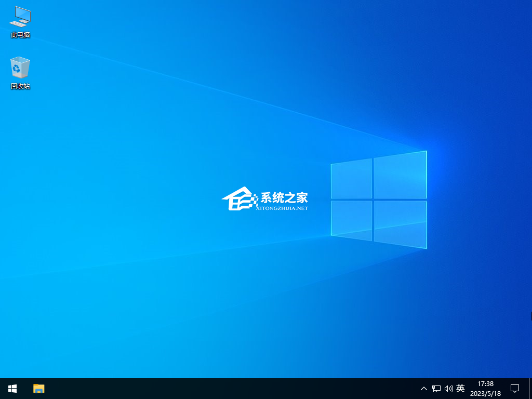Click the XITONGZHIJIA.NET text on the wallpaper
532x399 pixels.
click(x=282, y=208)
